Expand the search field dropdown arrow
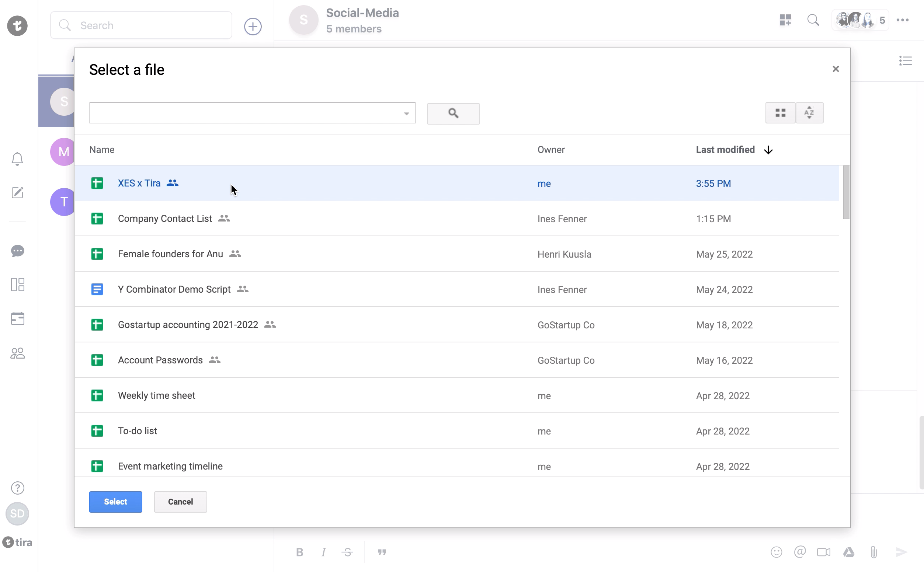Viewport: 924px width, 572px height. coord(406,114)
